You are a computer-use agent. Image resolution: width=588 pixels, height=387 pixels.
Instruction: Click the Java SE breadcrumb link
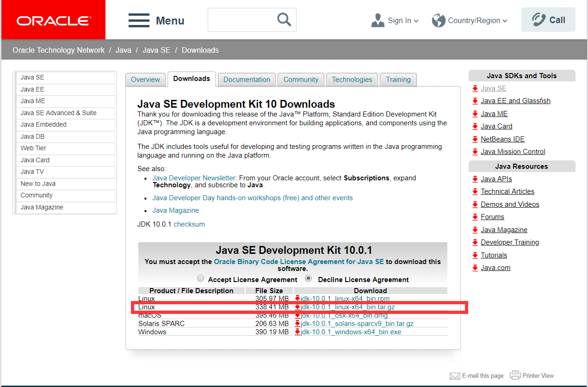click(156, 50)
